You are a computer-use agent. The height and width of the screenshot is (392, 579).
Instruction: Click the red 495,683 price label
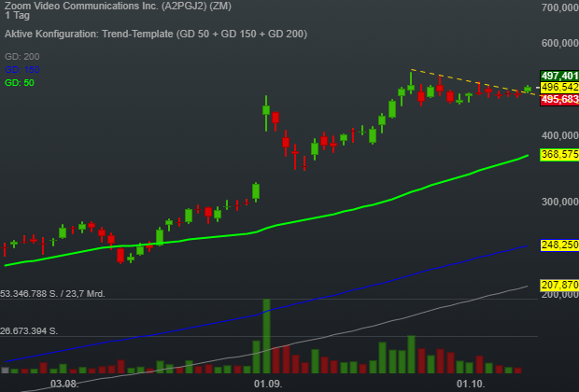click(559, 100)
